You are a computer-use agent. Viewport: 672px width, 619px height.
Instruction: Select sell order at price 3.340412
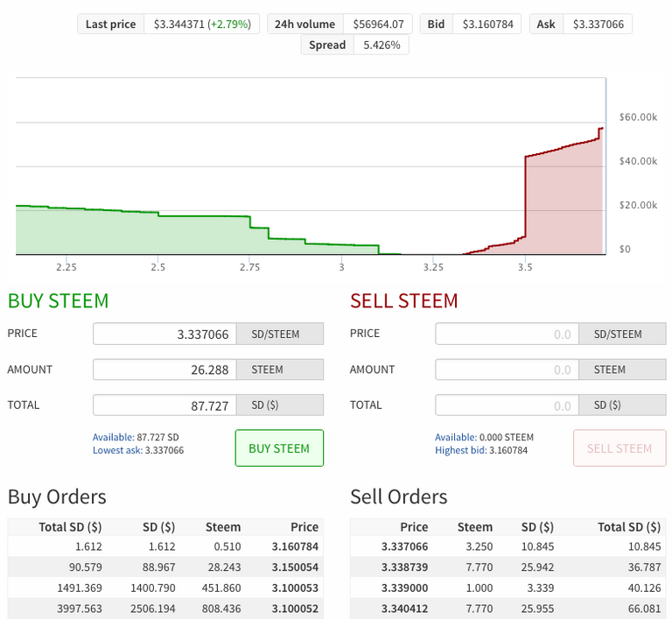click(x=507, y=608)
